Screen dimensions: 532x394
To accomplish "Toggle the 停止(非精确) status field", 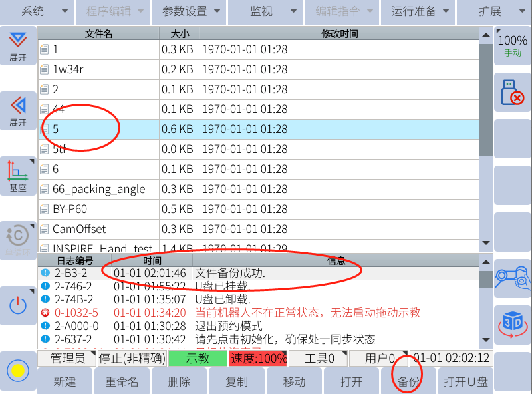I will point(132,359).
